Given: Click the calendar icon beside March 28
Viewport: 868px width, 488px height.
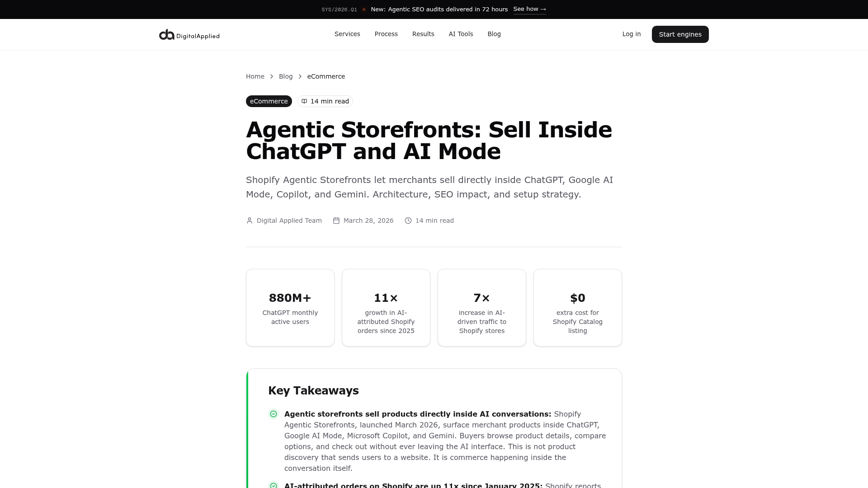Looking at the screenshot, I should coord(336,221).
